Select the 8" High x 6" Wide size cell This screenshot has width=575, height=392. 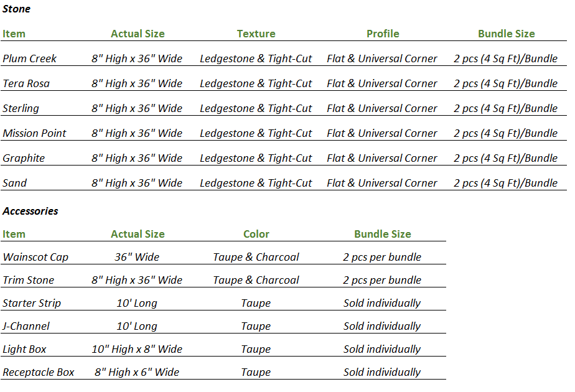(x=137, y=372)
